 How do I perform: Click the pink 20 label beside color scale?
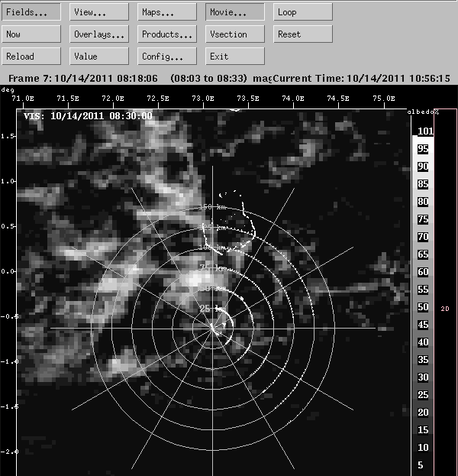[x=445, y=309]
